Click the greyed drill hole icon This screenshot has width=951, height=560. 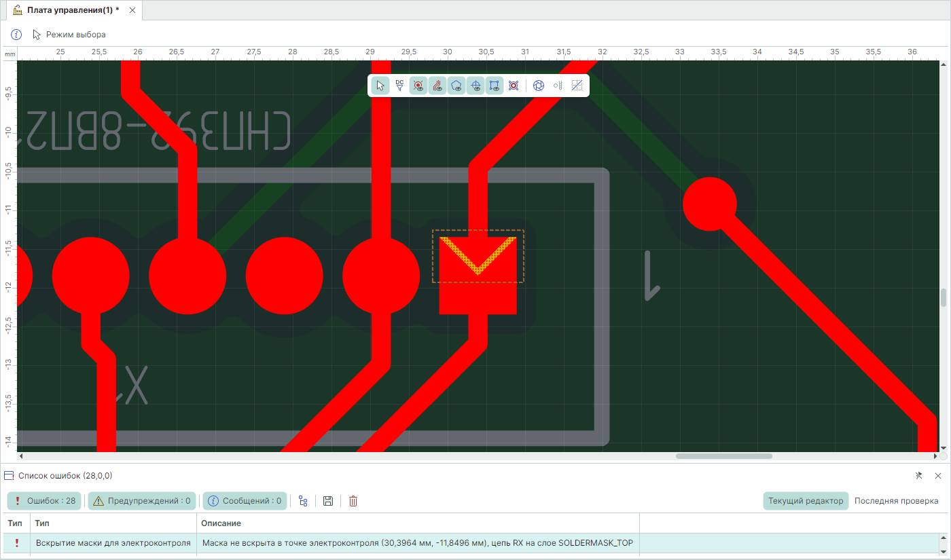click(558, 86)
